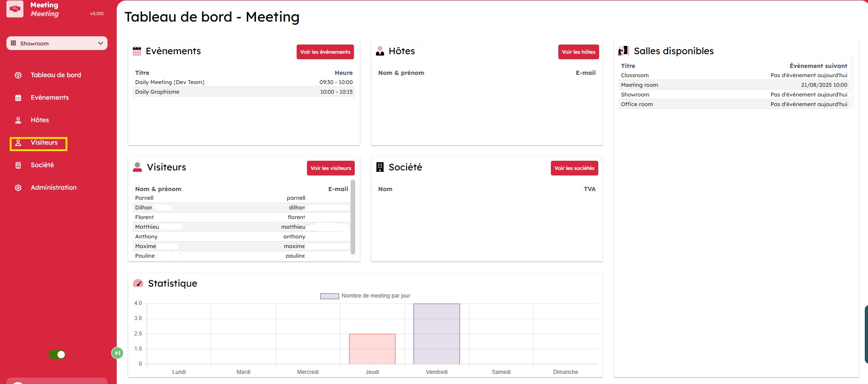Image resolution: width=868 pixels, height=384 pixels.
Task: Click the Statistique gauge icon
Action: click(x=138, y=283)
